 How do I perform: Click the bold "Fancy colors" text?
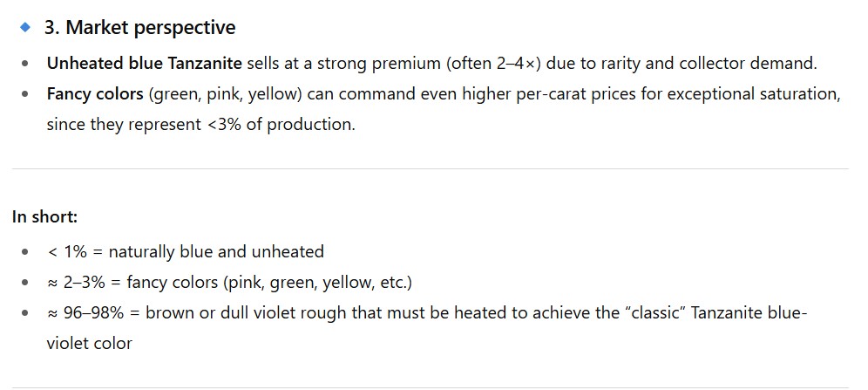coord(95,94)
